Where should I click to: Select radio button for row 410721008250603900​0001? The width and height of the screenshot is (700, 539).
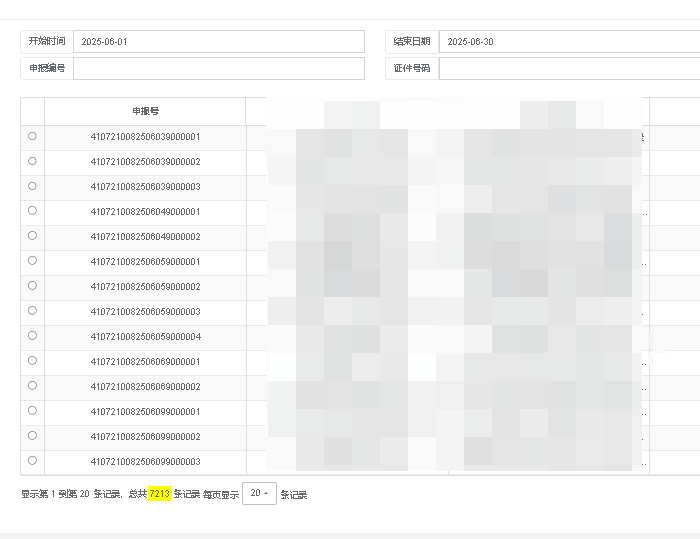point(32,136)
